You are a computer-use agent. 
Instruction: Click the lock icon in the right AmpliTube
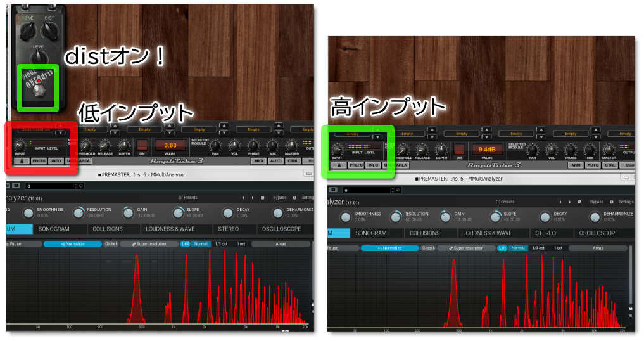coord(339,165)
